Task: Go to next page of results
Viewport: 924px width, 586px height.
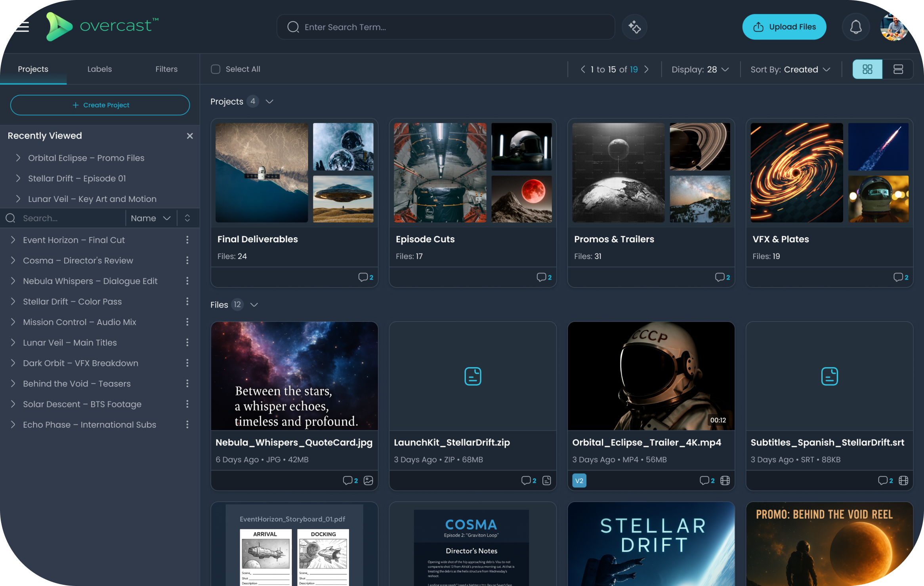Action: (x=647, y=69)
